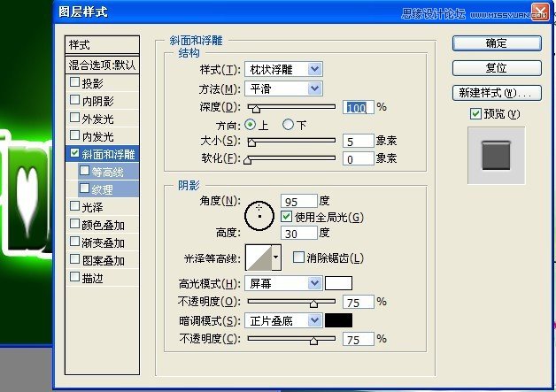Click the style preview thumbnail
Screen dimensions: 556x392
pos(496,156)
